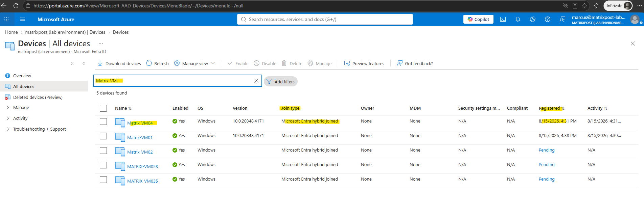Open the Azure apps grid launcher
This screenshot has width=644, height=215.
(6, 19)
